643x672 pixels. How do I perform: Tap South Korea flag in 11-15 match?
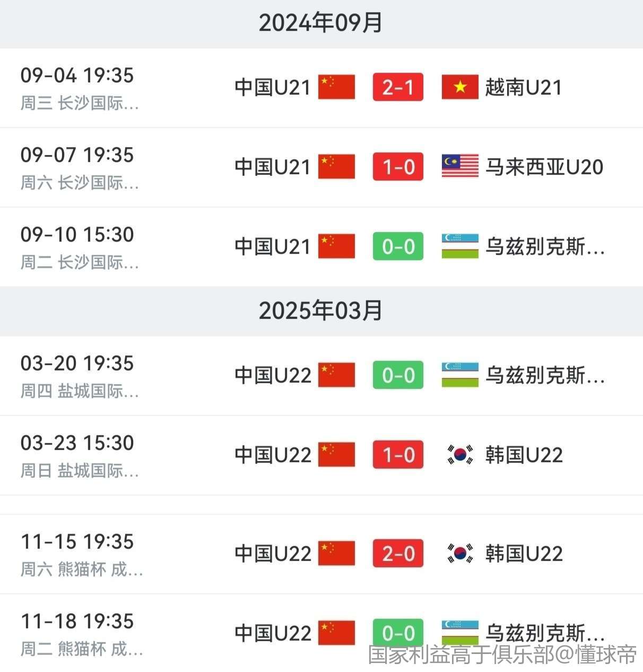tap(459, 554)
